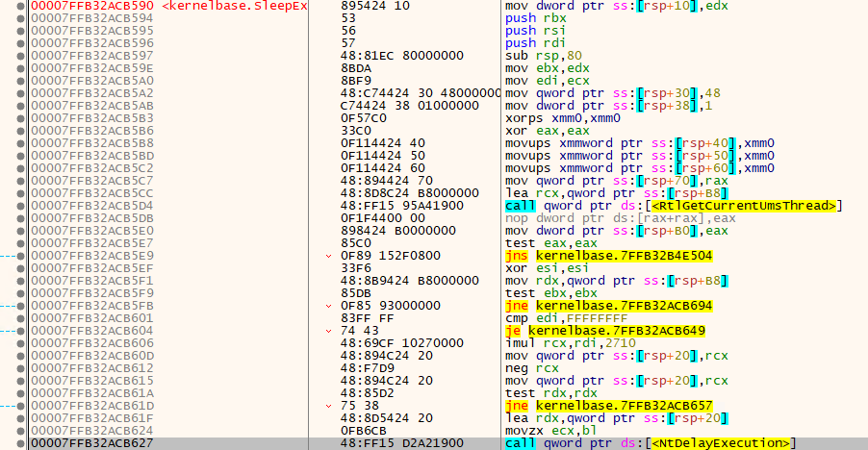
Task: Click jump arrow beside bytes 75 38
Action: 328,406
